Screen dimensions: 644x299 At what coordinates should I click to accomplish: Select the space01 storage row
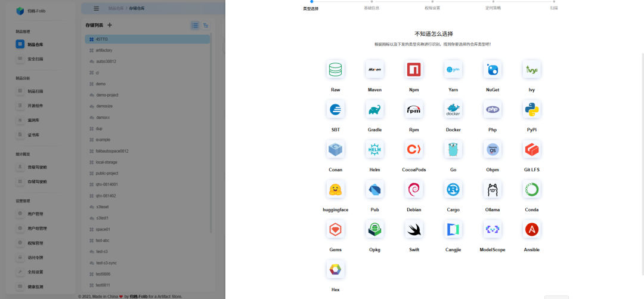[147, 229]
